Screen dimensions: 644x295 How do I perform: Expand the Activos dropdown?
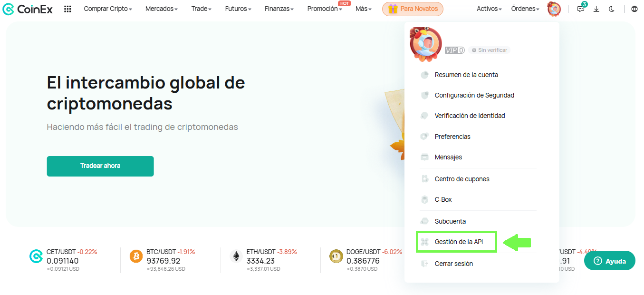tap(489, 9)
